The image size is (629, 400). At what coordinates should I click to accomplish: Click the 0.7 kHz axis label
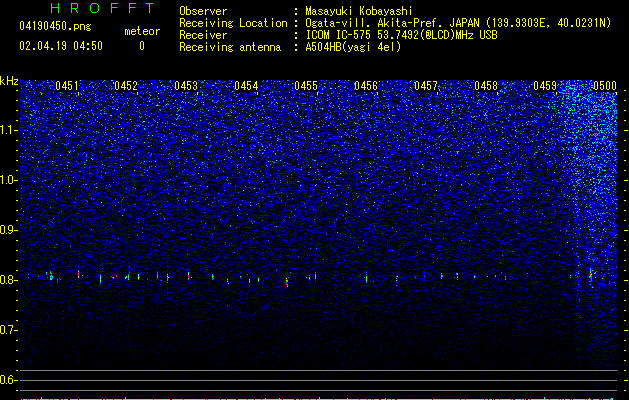pos(9,330)
